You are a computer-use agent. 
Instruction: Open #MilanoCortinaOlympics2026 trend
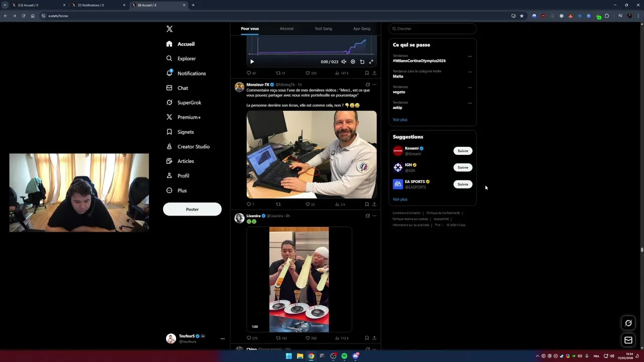pyautogui.click(x=419, y=61)
